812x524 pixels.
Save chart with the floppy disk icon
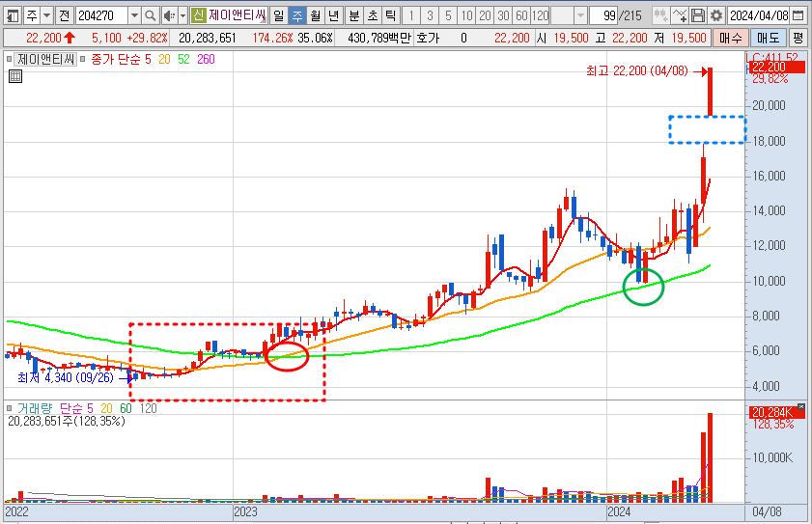[697, 15]
